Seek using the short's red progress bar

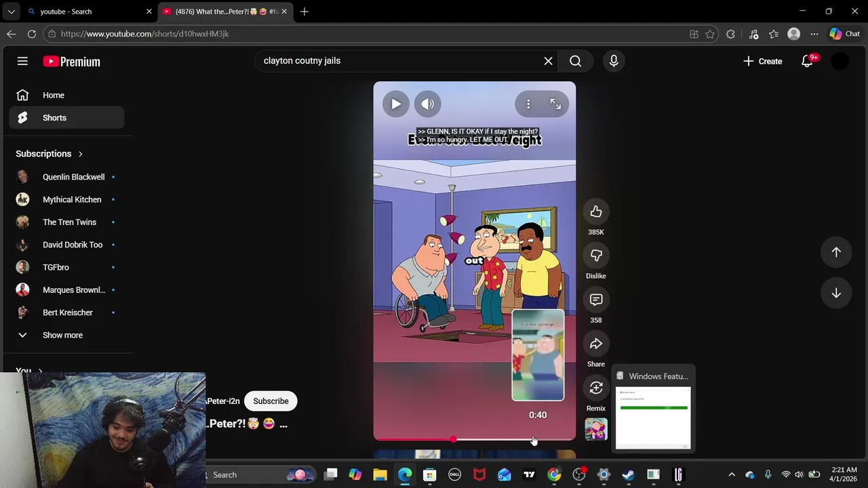475,439
